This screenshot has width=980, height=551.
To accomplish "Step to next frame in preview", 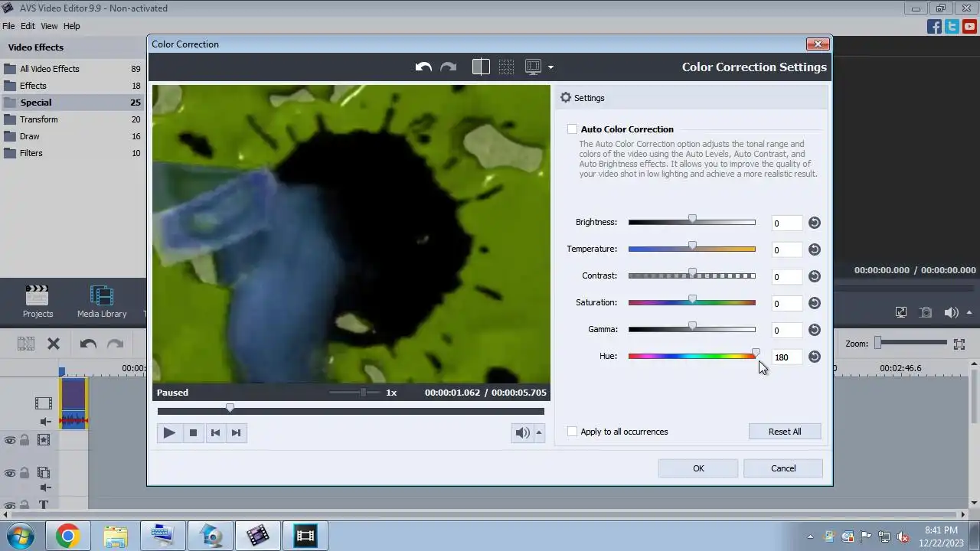I will [x=236, y=432].
